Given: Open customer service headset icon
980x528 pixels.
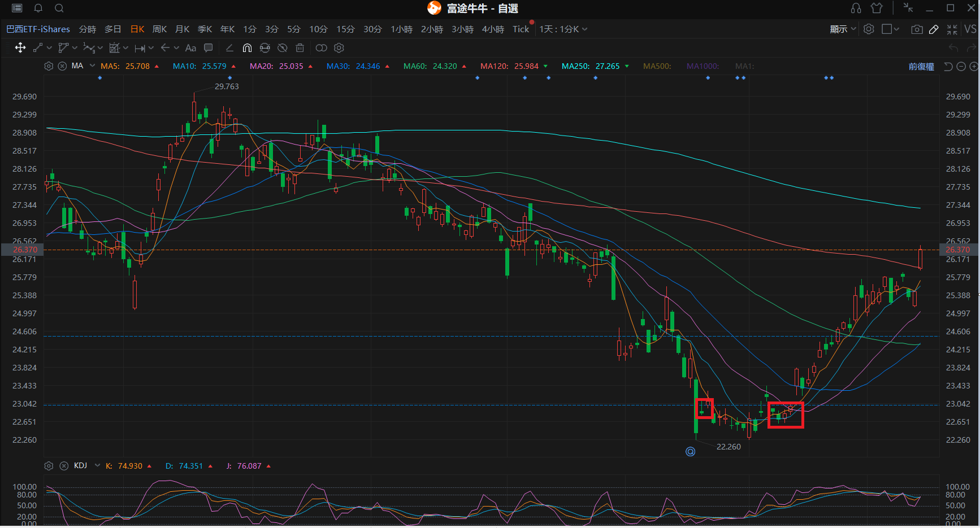Looking at the screenshot, I should 856,8.
